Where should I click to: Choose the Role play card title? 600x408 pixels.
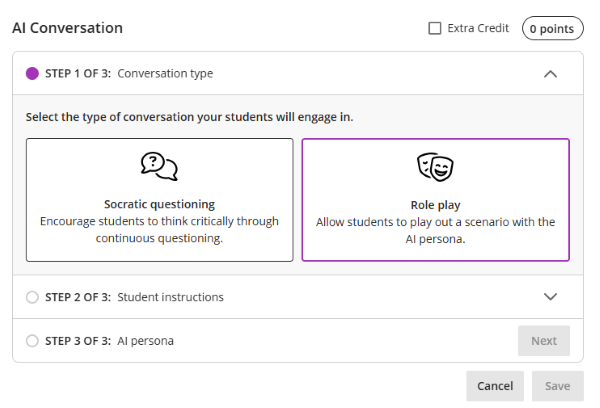(x=435, y=204)
